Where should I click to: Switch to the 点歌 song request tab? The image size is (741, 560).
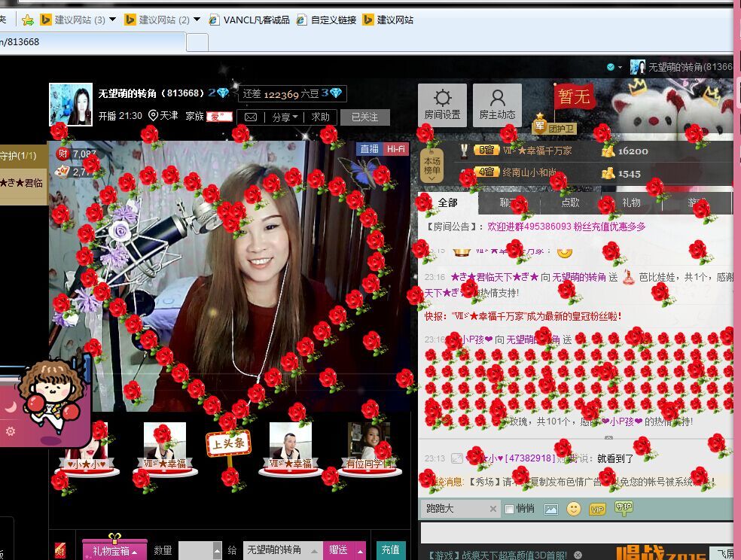point(570,203)
